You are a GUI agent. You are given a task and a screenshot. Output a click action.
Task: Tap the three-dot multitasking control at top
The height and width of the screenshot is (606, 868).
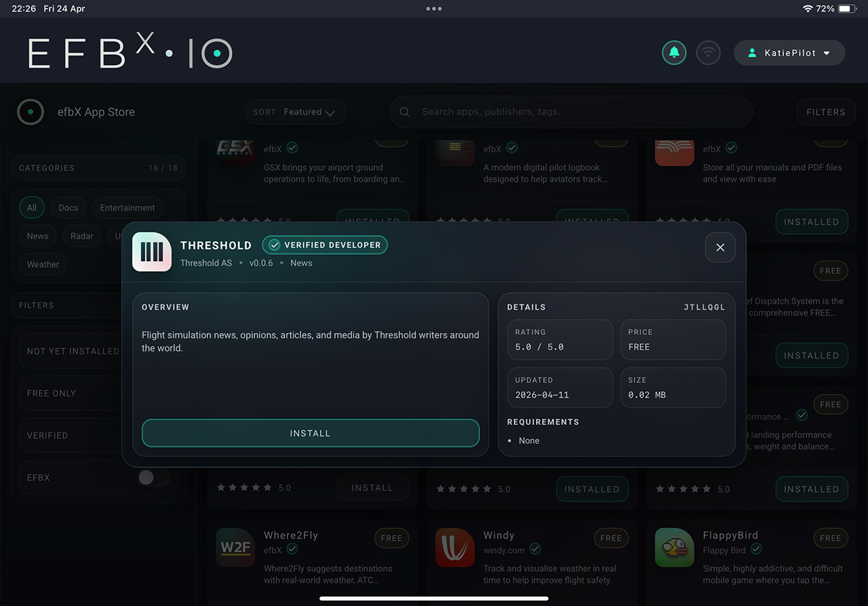click(434, 9)
